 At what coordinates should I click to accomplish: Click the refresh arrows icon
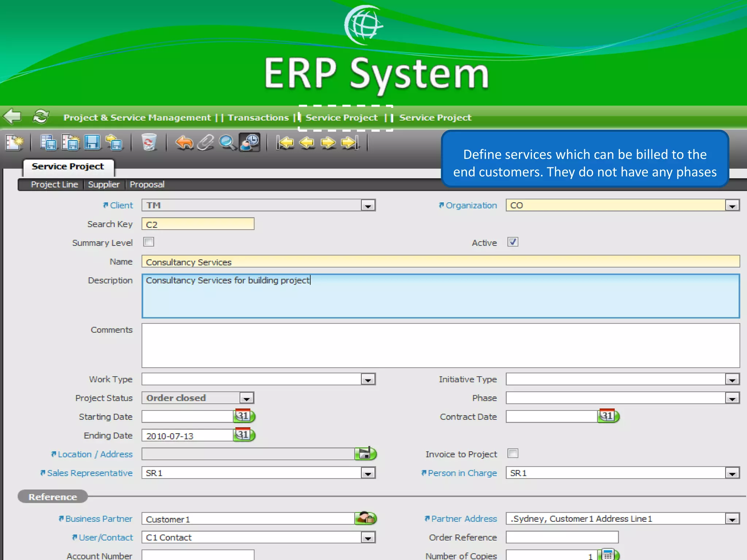point(40,117)
